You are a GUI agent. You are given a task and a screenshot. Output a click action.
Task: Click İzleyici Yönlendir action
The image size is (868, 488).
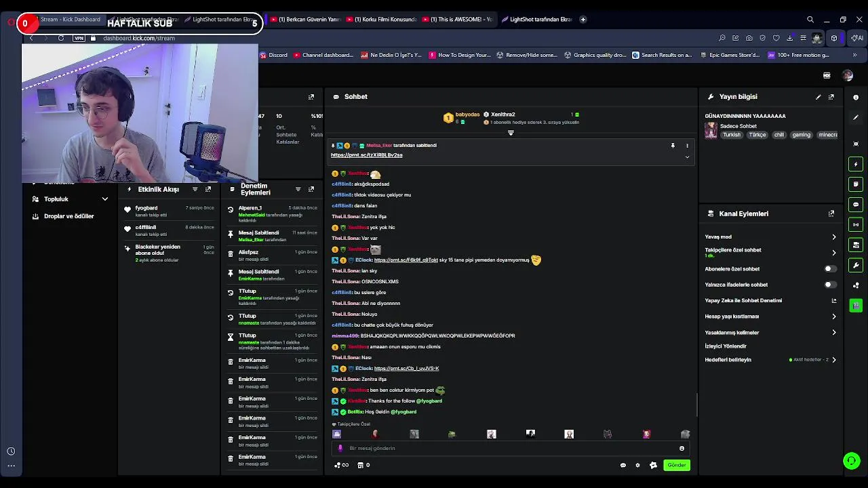[x=726, y=346]
